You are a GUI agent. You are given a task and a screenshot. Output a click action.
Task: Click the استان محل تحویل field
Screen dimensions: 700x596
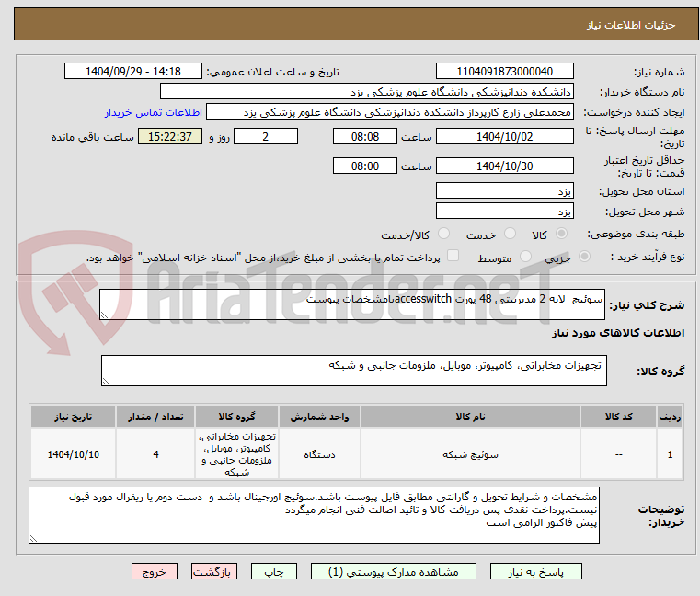504,191
